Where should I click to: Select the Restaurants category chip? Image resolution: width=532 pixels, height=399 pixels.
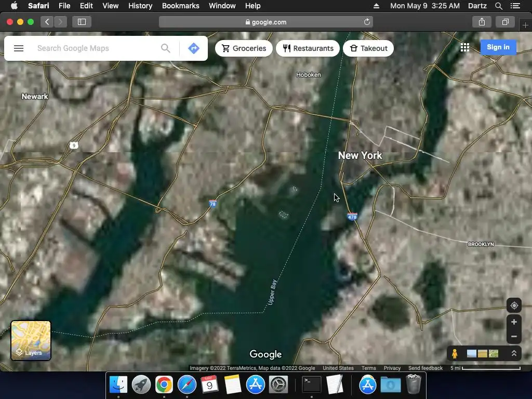(308, 48)
